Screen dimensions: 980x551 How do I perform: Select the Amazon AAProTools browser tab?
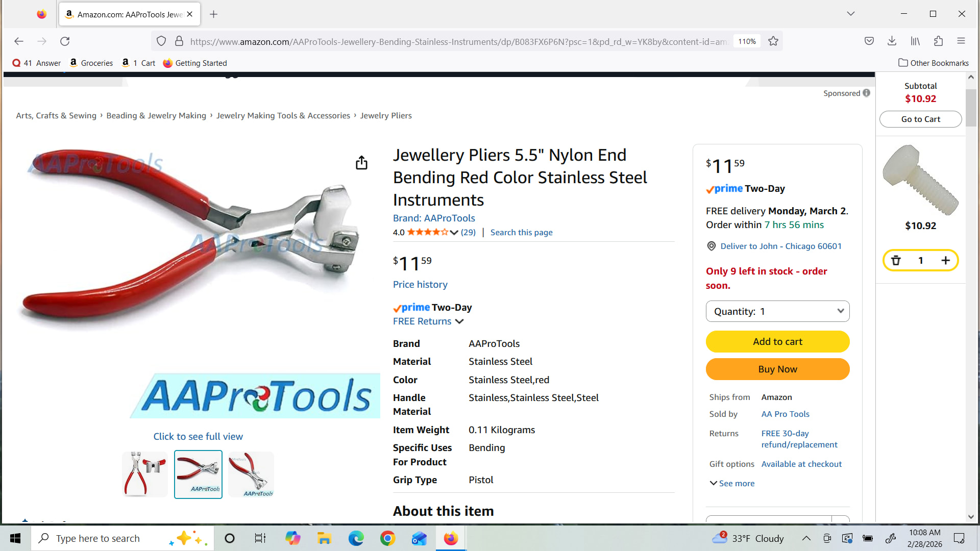pyautogui.click(x=129, y=14)
